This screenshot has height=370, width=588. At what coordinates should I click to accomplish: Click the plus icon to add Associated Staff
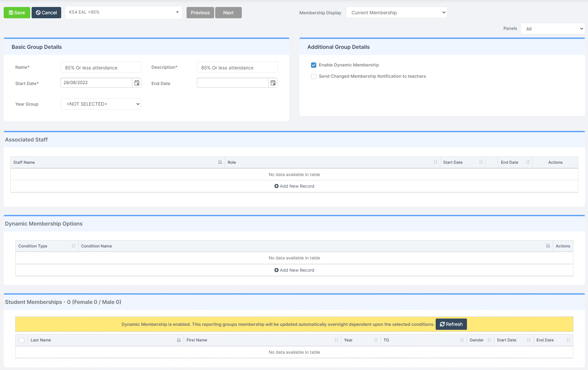[276, 186]
